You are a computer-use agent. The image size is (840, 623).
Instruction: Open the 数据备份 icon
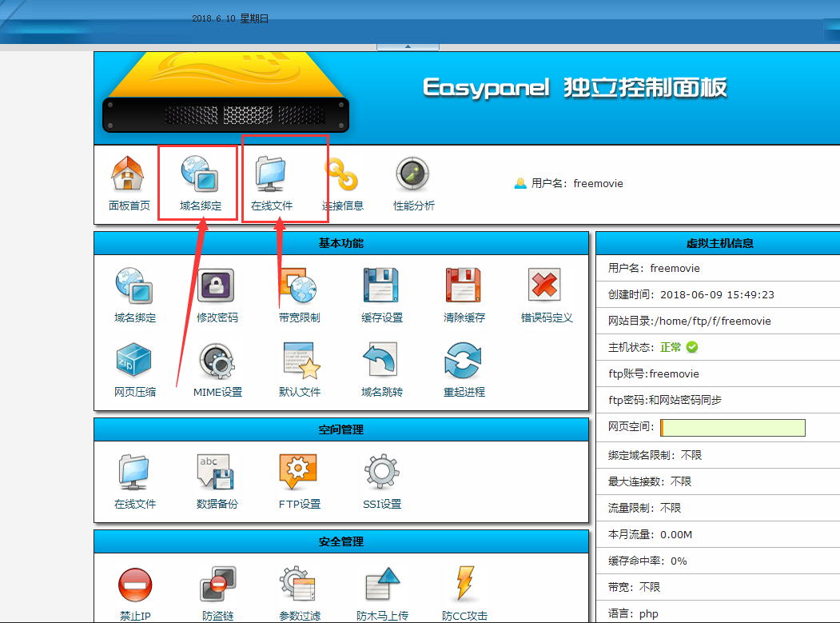(217, 472)
